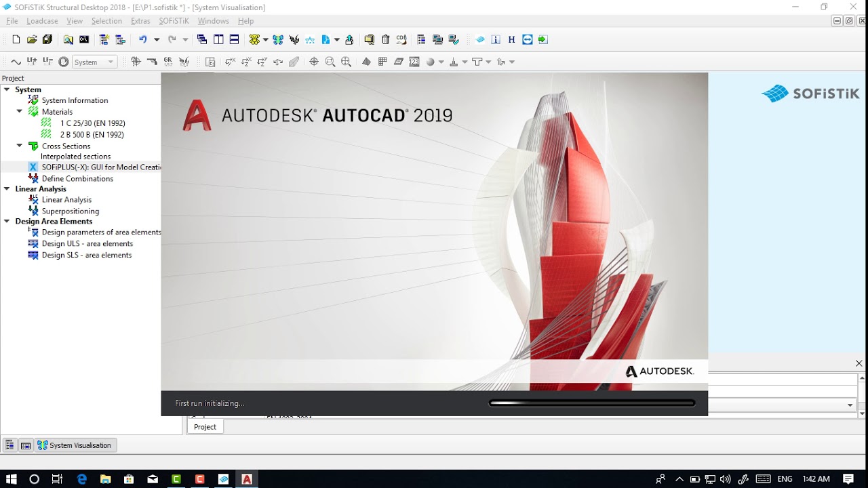868x488 pixels.
Task: Select Design ULS - area elements
Action: click(87, 243)
